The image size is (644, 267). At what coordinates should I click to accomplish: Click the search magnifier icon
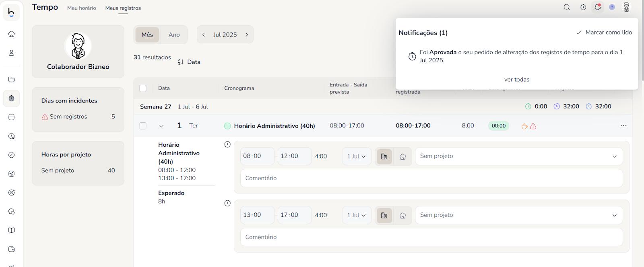pos(567,7)
